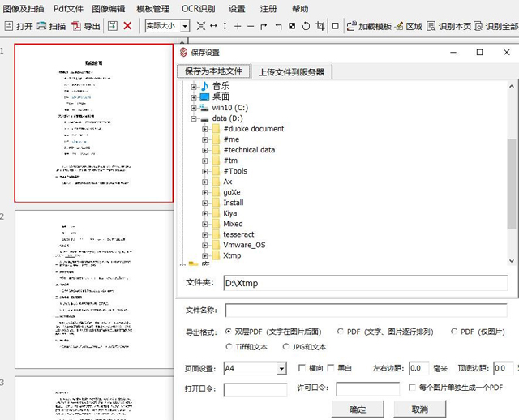This screenshot has height=420, width=519.
Task: Click the 导出 PDF export toolbar button
Action: pyautogui.click(x=86, y=26)
